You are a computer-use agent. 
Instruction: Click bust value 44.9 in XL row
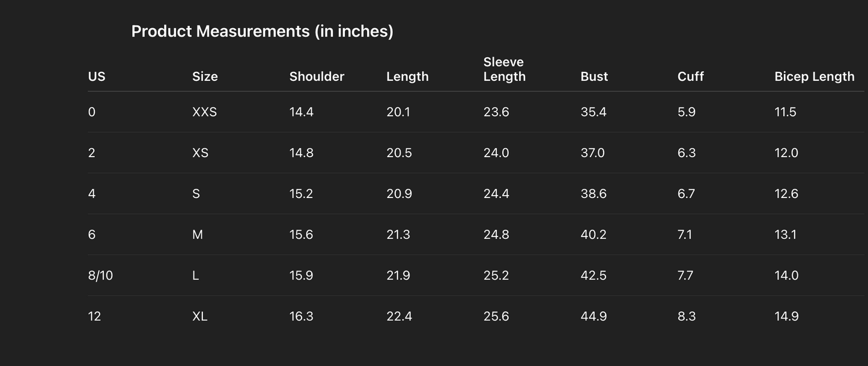[x=593, y=316]
